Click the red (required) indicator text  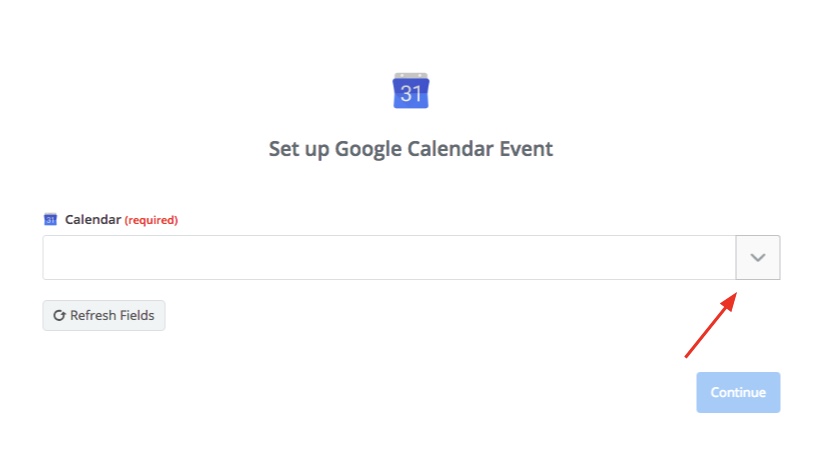[x=151, y=220]
